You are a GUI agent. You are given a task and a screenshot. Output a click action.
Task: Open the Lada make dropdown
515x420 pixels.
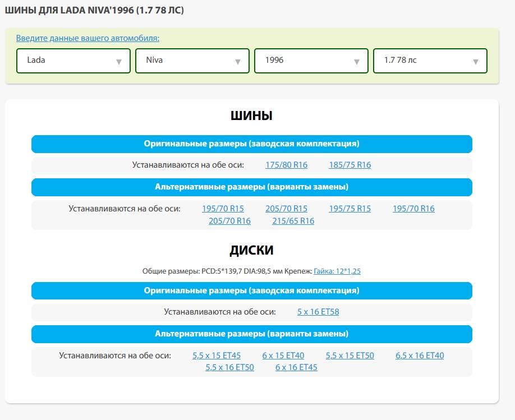tap(73, 61)
